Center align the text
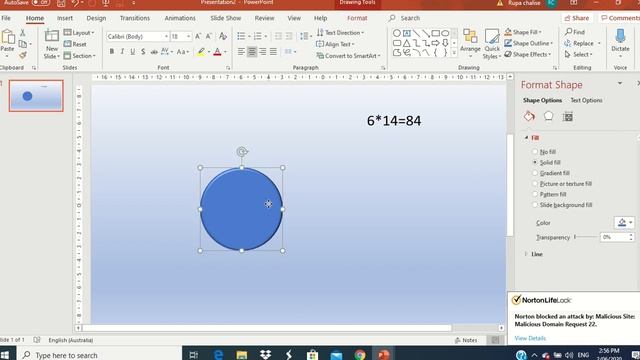Viewport: 640px width, 360px height. (x=252, y=52)
